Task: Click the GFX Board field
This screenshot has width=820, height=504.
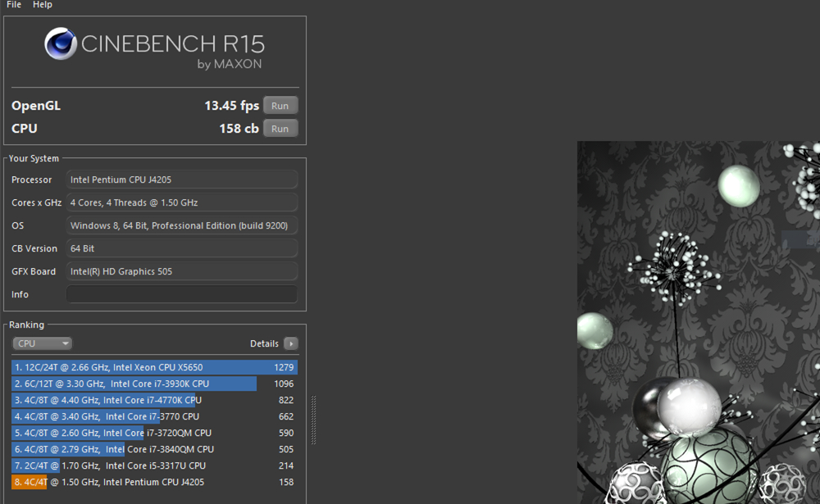Action: (x=181, y=271)
